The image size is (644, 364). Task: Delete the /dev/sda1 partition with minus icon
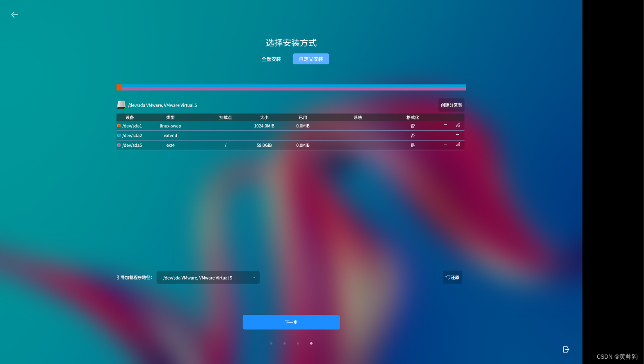tap(445, 125)
